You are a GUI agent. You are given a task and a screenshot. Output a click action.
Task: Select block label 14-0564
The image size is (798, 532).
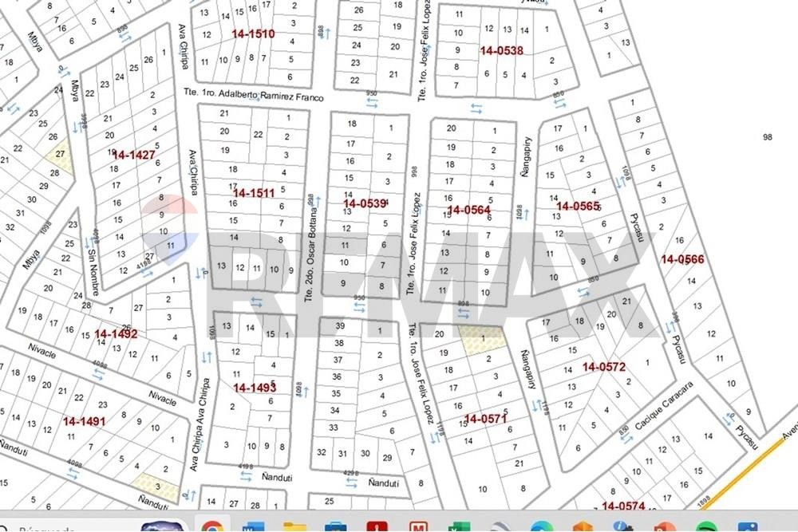click(x=468, y=210)
